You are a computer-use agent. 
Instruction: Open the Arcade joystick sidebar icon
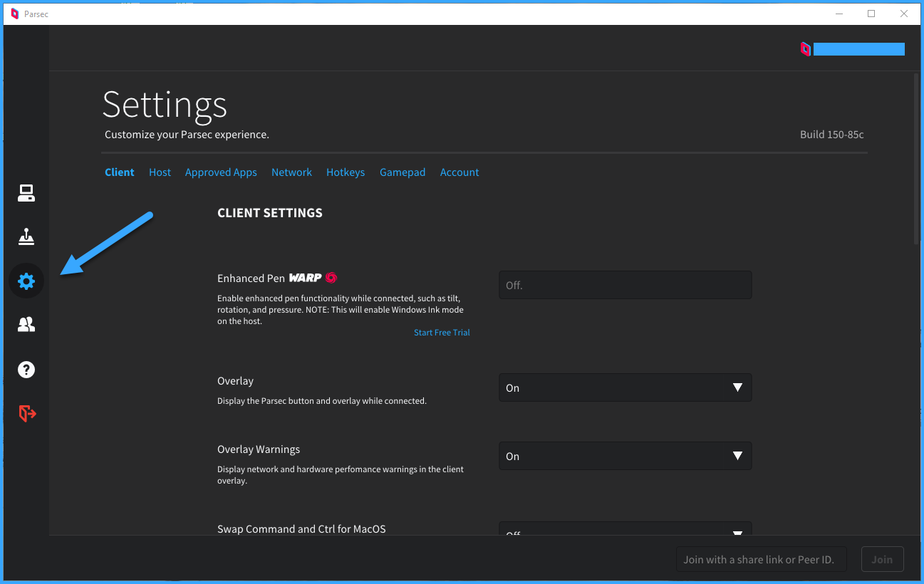point(26,236)
